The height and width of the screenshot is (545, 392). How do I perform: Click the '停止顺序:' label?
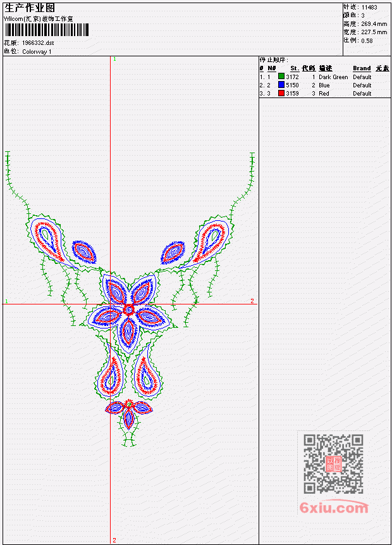[x=274, y=60]
